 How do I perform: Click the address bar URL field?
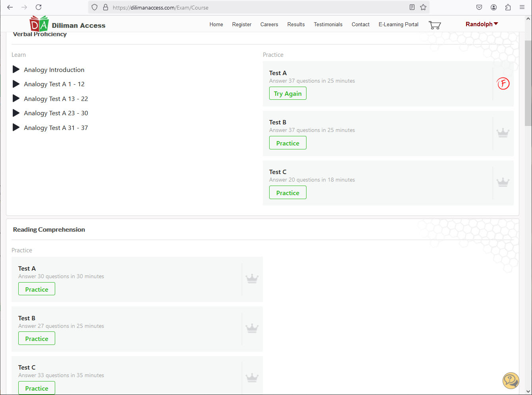254,7
